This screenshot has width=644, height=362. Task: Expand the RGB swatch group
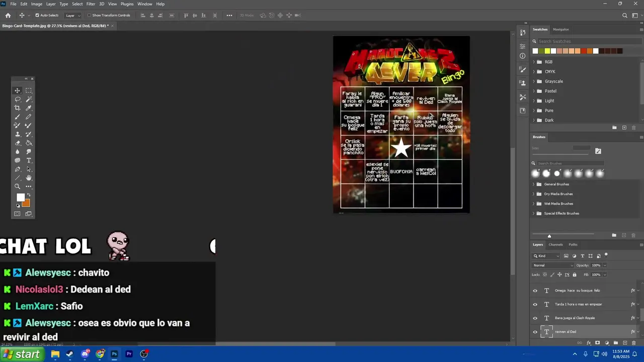pos(534,62)
